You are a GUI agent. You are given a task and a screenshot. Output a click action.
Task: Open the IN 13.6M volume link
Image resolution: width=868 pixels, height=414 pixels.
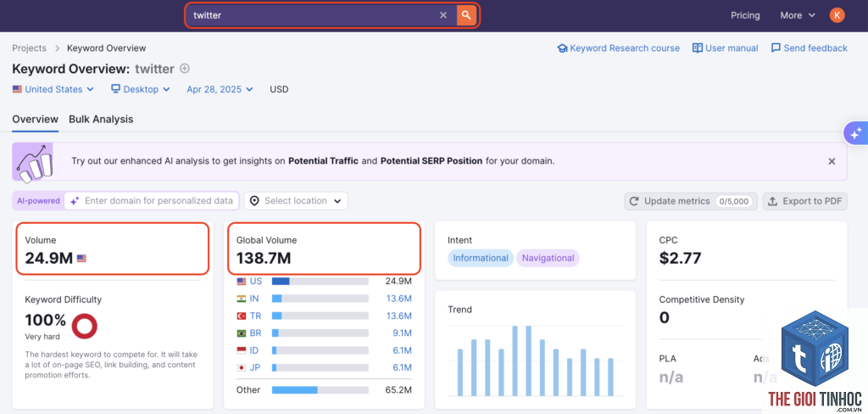(399, 299)
